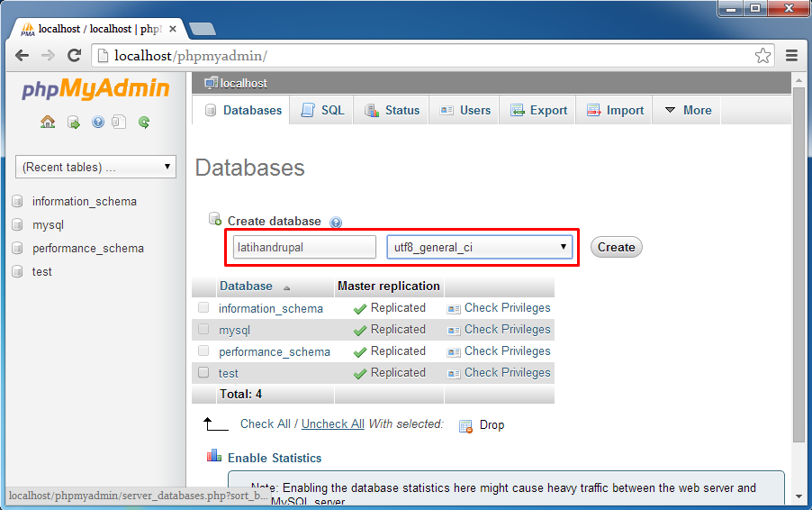This screenshot has height=510, width=812.
Task: Tick the test database checkbox
Action: (x=203, y=372)
